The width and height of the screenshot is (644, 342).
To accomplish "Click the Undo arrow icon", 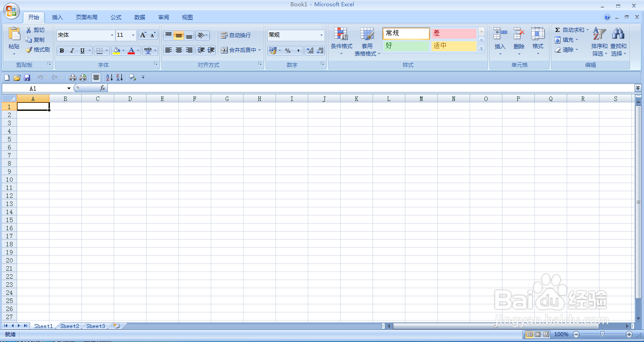I will click(x=40, y=78).
